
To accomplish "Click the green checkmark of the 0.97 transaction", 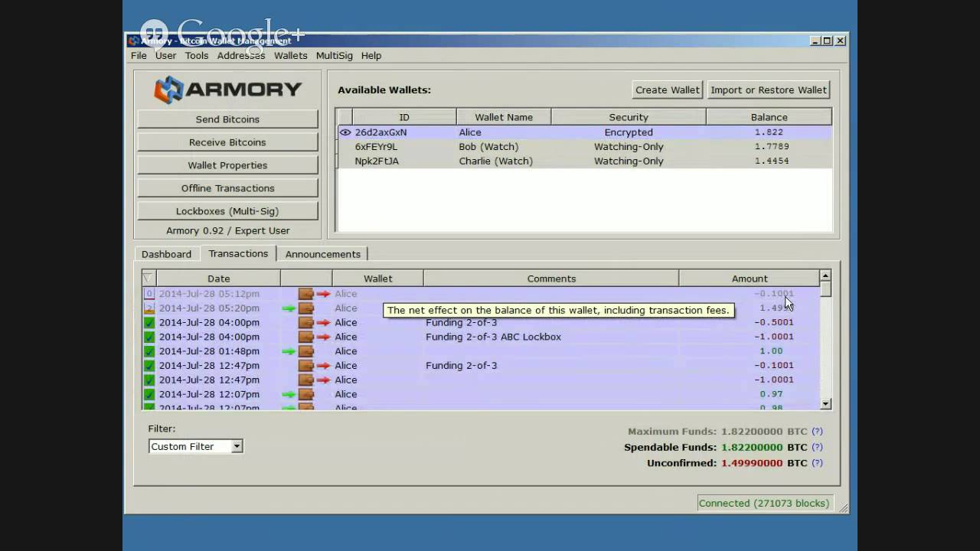I will click(149, 394).
